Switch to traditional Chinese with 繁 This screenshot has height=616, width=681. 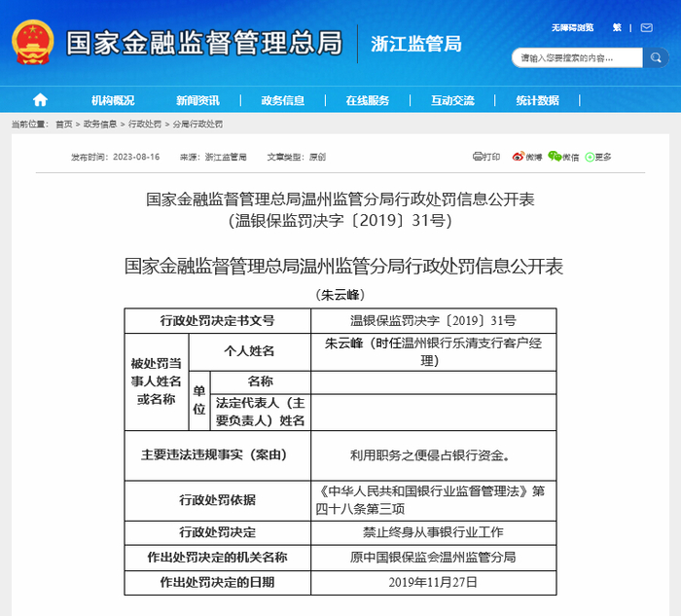(617, 28)
